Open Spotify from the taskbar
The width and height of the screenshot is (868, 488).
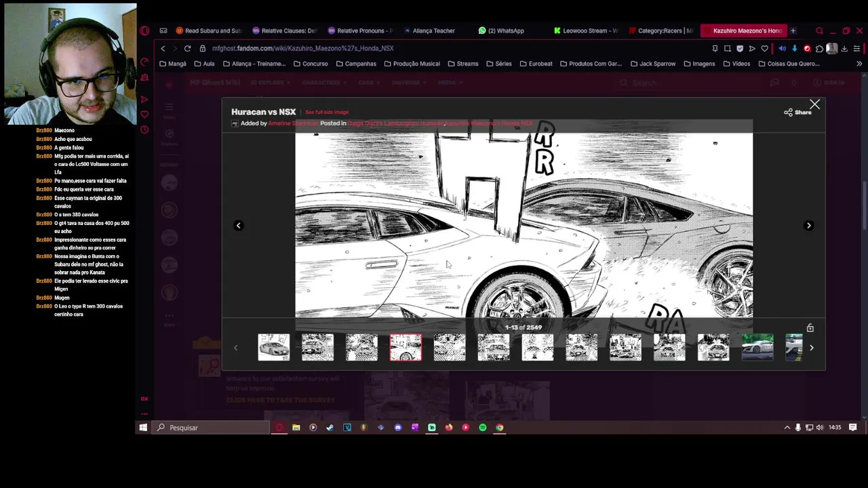(x=482, y=428)
